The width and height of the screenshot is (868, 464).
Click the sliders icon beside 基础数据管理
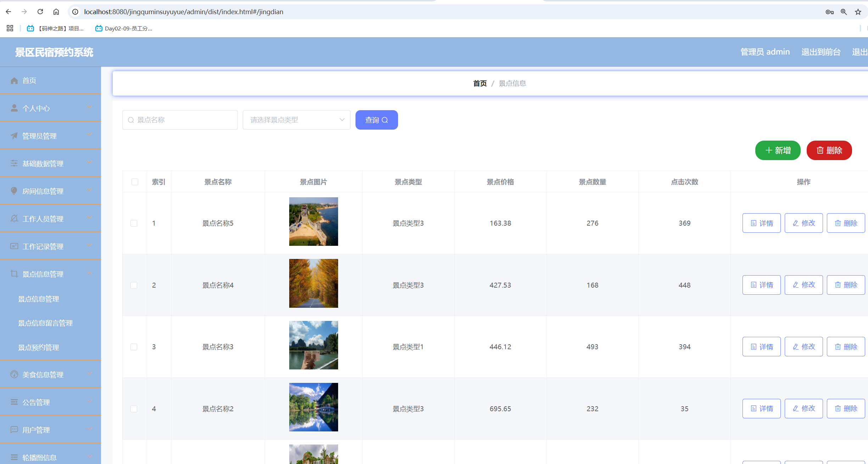pyautogui.click(x=14, y=163)
